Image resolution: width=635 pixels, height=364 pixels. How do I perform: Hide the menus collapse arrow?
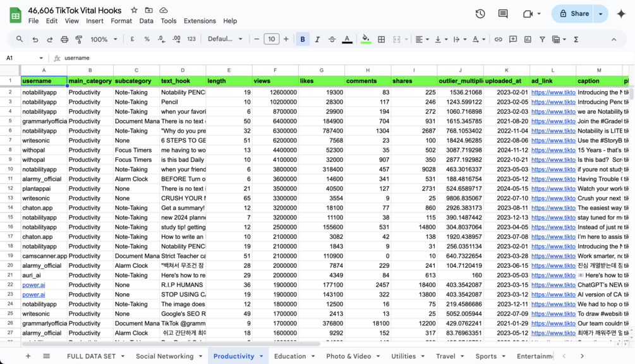pos(614,39)
